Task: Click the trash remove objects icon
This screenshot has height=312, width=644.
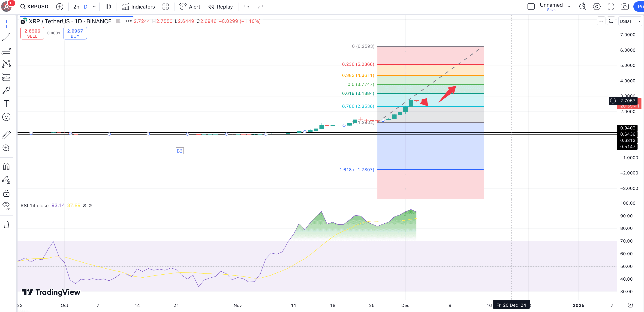Action: 6,224
